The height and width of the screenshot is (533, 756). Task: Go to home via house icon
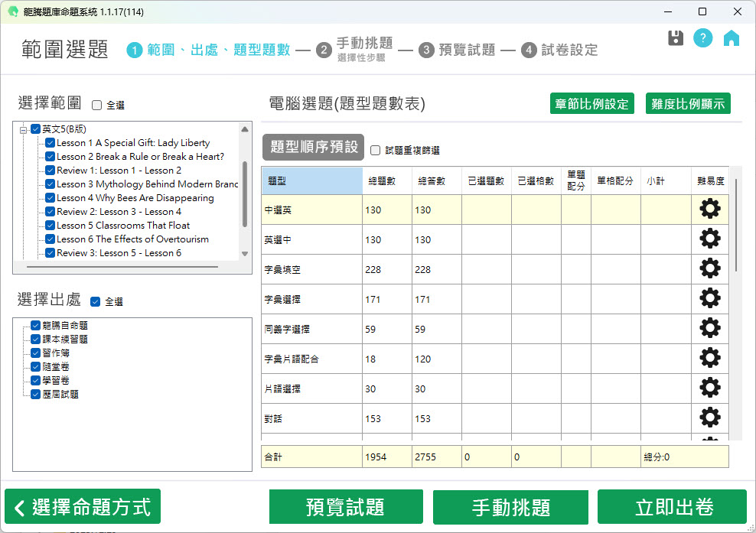point(732,37)
